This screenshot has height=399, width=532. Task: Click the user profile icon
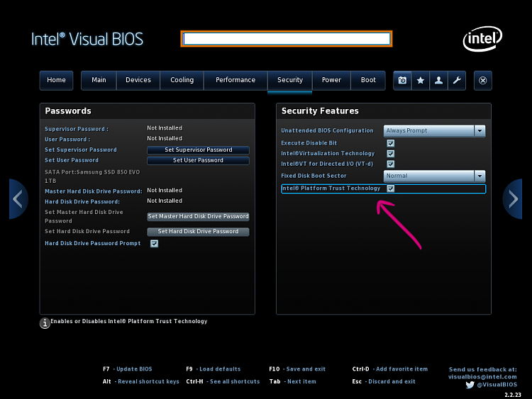438,80
